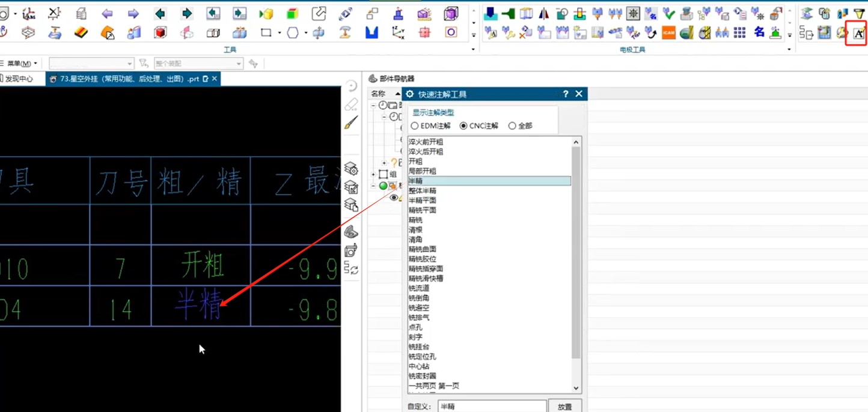Click the blue 名 naming icon
This screenshot has width=868, height=412.
click(759, 32)
